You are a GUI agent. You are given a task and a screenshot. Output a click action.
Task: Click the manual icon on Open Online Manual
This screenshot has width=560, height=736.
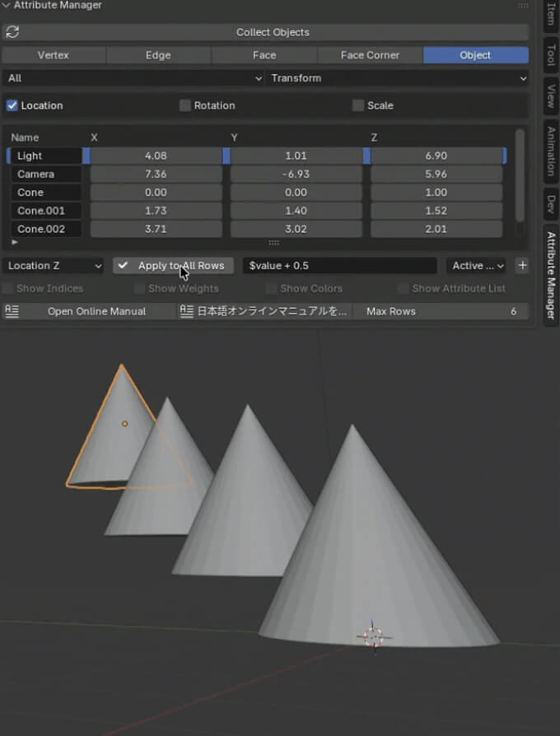[12, 311]
